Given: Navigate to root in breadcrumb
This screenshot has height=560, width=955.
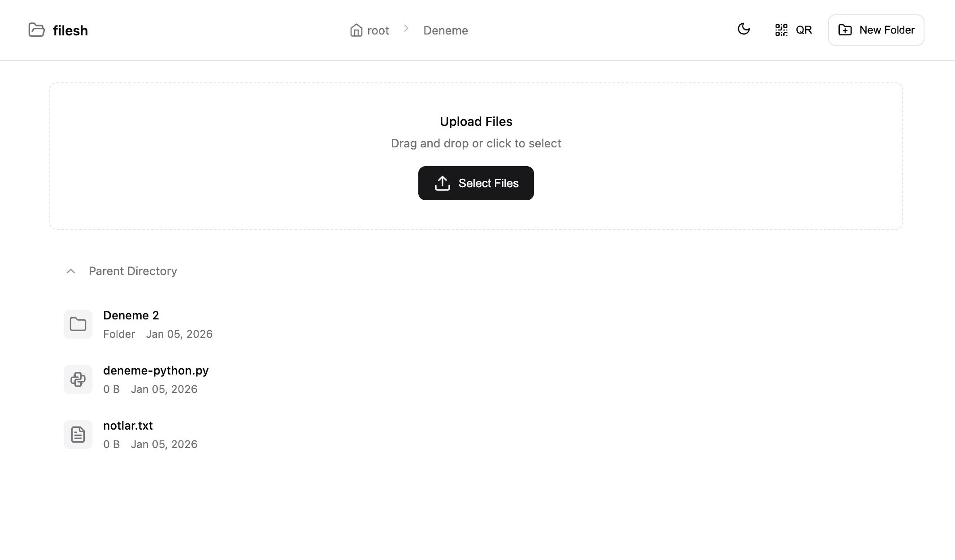Looking at the screenshot, I should 378,30.
